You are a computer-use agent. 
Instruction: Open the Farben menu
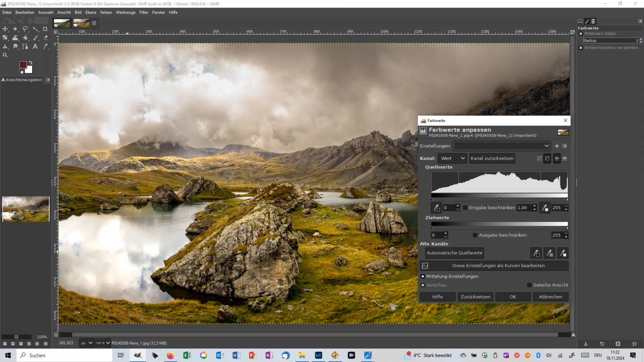(106, 12)
